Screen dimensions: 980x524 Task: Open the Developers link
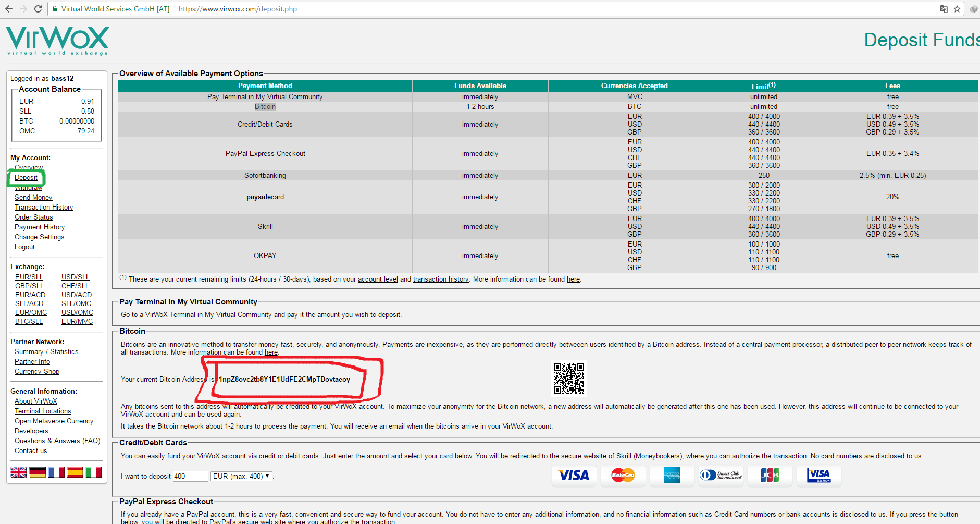pyautogui.click(x=31, y=431)
